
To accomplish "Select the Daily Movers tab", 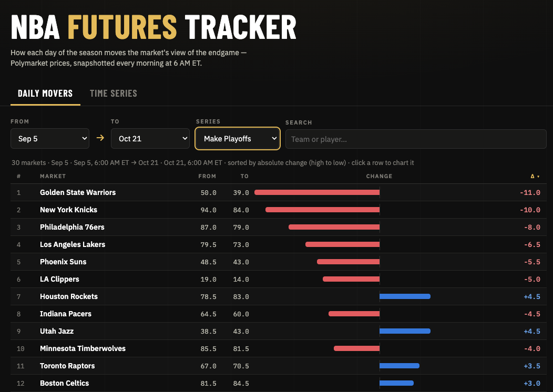I will tap(45, 94).
